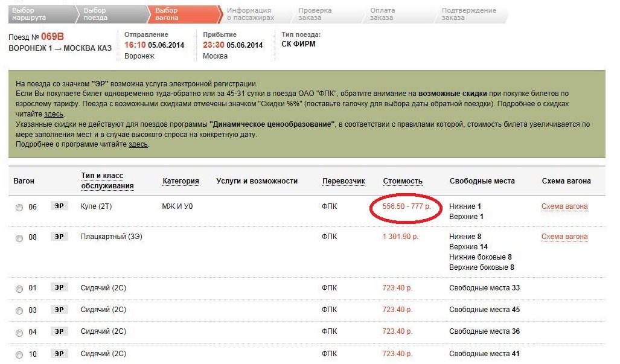Image resolution: width=620 pixels, height=364 pixels.
Task: Click the ЭР badge for wagon 06
Action: (x=59, y=206)
